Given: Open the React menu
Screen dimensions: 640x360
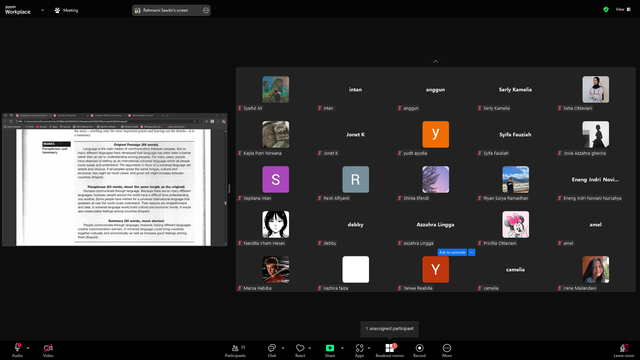Looking at the screenshot, I should point(300,349).
